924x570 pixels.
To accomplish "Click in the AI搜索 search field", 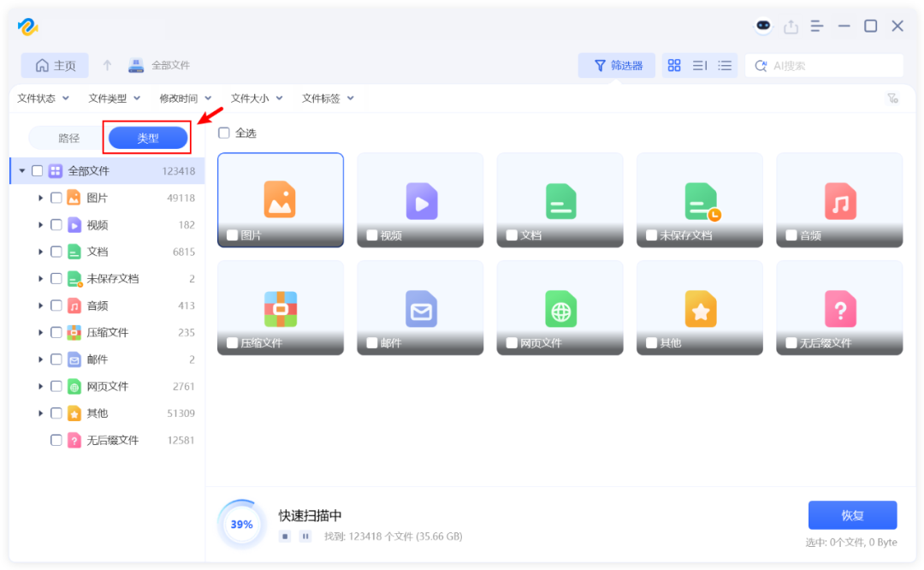I will [x=825, y=65].
